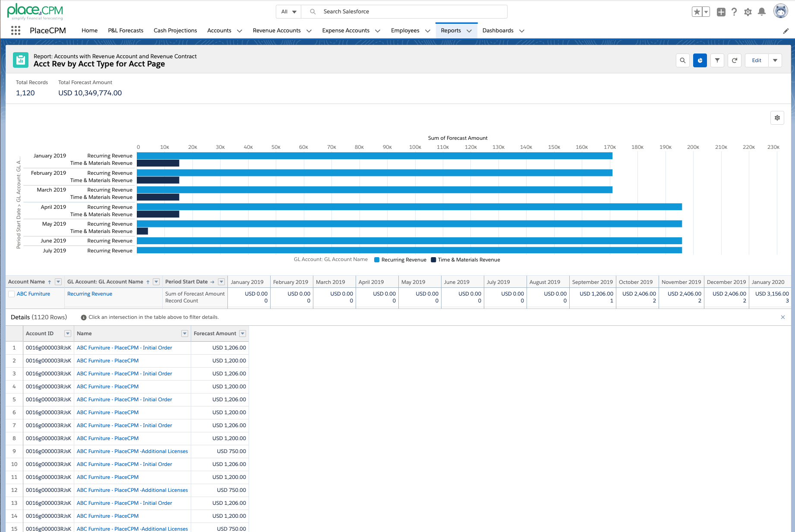Click the search magnifier in Salesforce search
The width and height of the screenshot is (795, 532).
pos(313,12)
